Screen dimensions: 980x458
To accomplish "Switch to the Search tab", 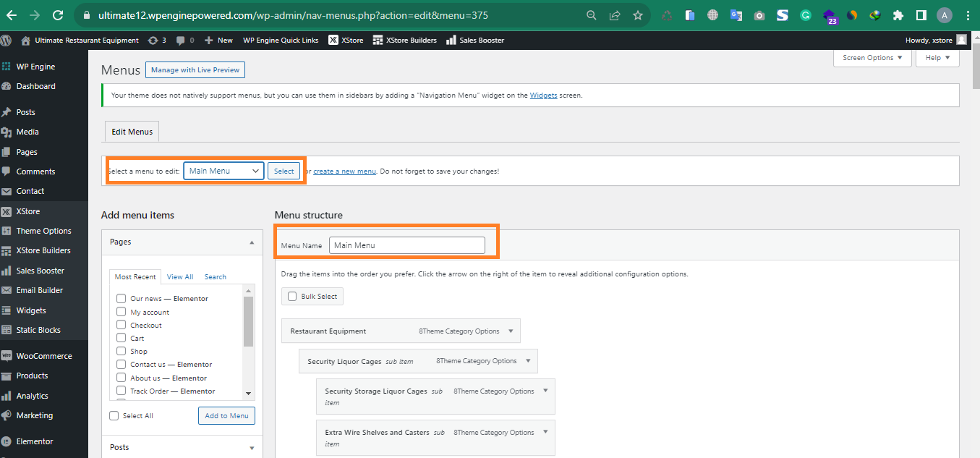I will point(215,276).
